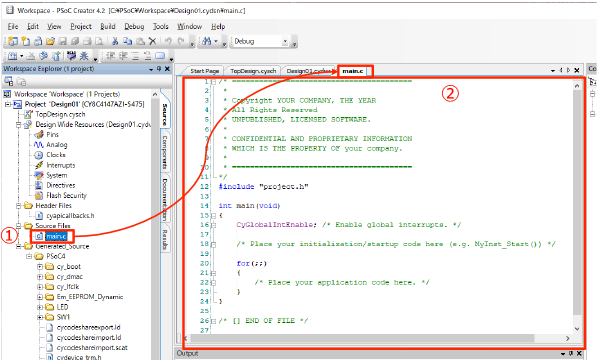Switch to the Start Page tab
This screenshot has width=600, height=364.
pos(204,71)
